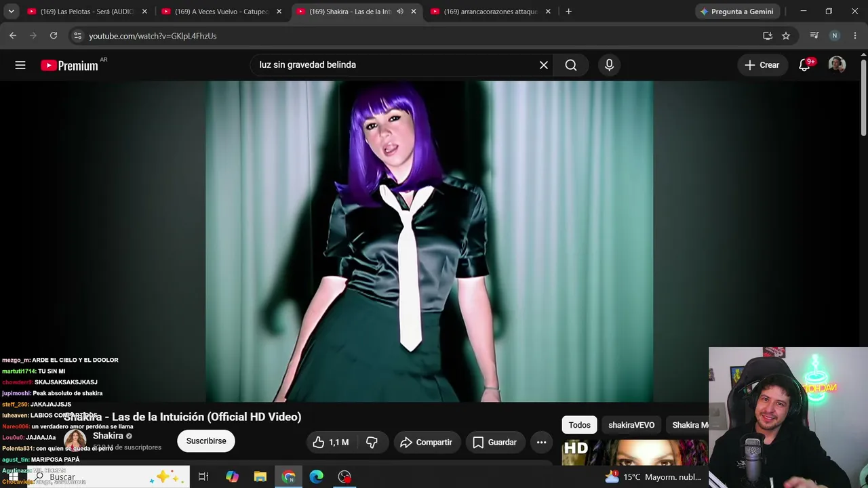Click the video player to pause
This screenshot has width=868, height=488.
[x=430, y=241]
